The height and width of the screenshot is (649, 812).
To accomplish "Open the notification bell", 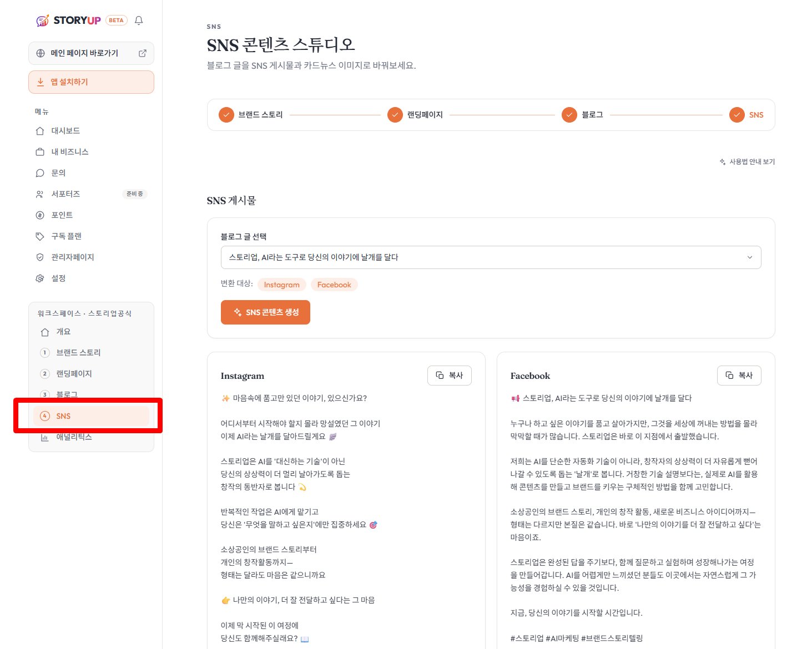I will coord(139,21).
